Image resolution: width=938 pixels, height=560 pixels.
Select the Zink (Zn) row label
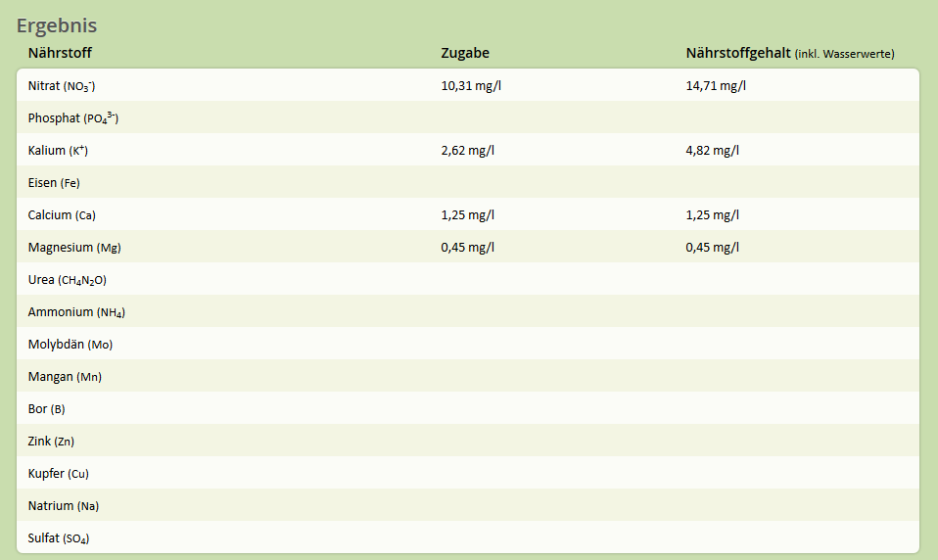coord(51,441)
